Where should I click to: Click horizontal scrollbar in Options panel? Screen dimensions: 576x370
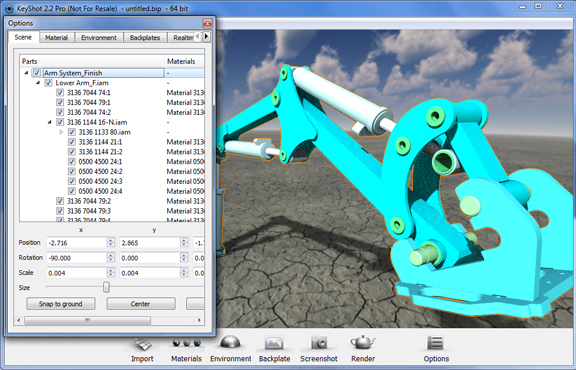87,320
